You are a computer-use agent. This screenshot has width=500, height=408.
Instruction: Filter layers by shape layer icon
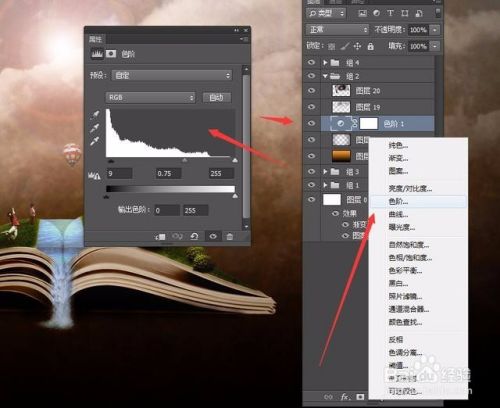[405, 13]
